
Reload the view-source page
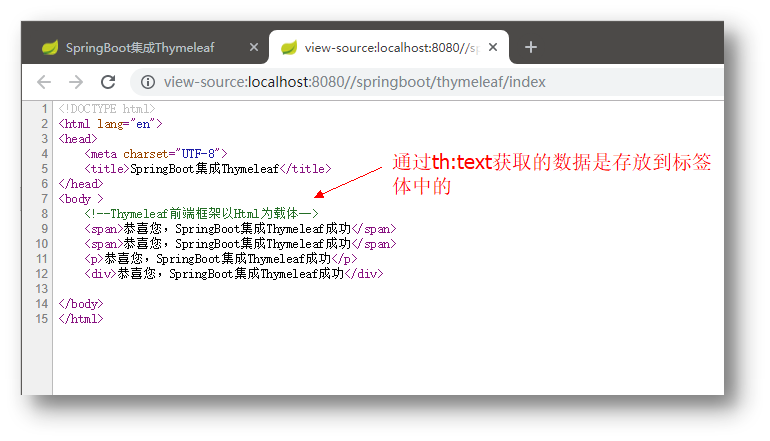pos(108,82)
